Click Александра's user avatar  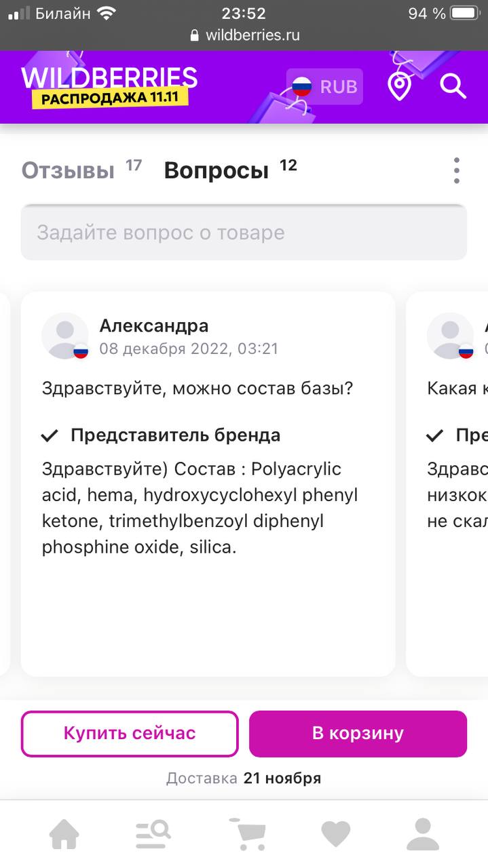[x=65, y=336]
